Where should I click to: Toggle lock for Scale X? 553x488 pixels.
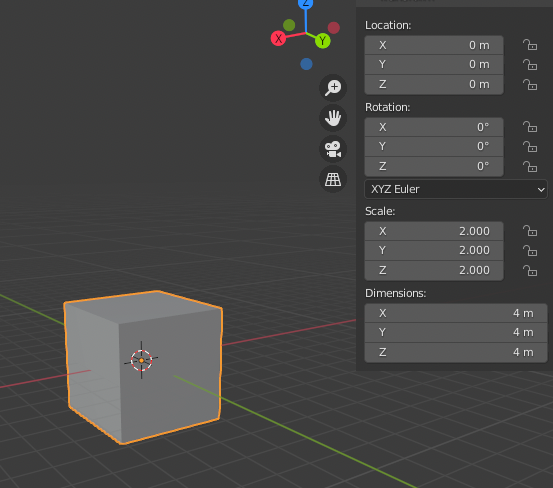click(530, 231)
